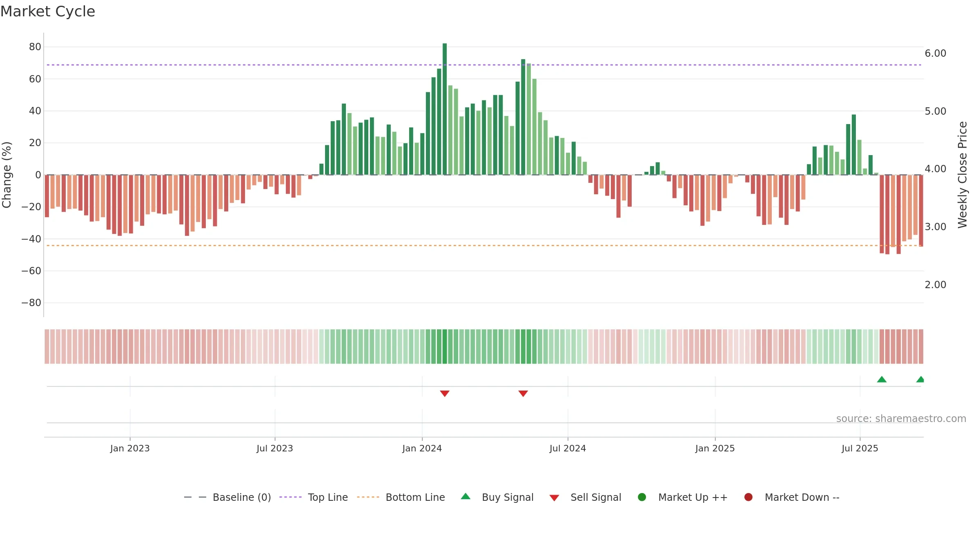Click the 3.00 right axis value
This screenshot has width=980, height=551.
[935, 227]
